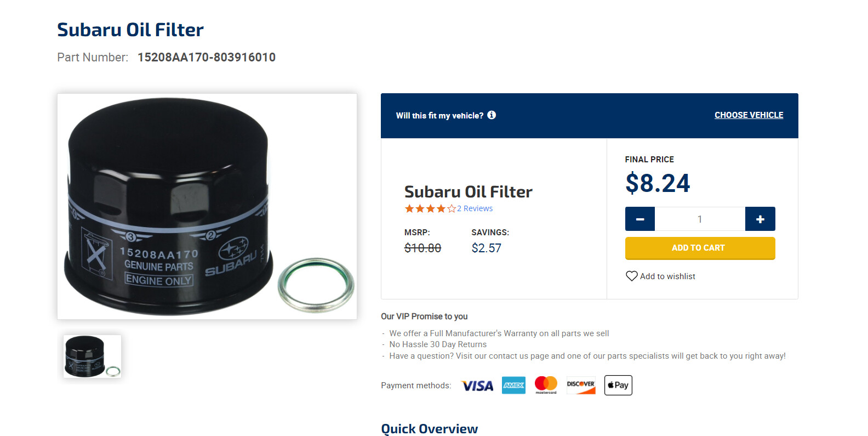Click the Mastercard payment icon

[x=546, y=385]
